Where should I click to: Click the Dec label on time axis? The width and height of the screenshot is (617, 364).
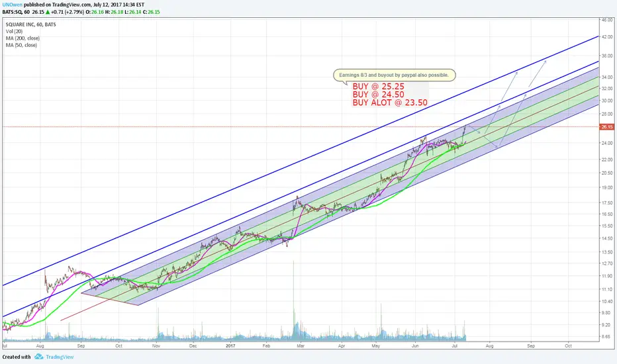[193, 346]
